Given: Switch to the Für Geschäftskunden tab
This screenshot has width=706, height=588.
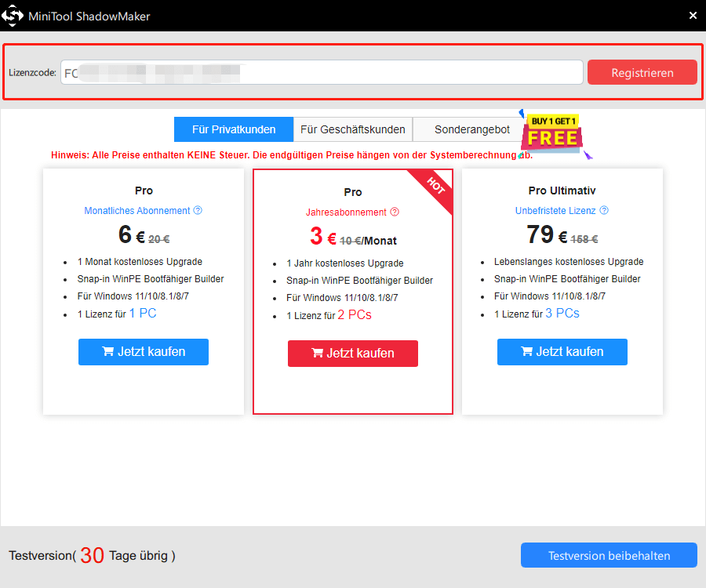Looking at the screenshot, I should tap(353, 129).
